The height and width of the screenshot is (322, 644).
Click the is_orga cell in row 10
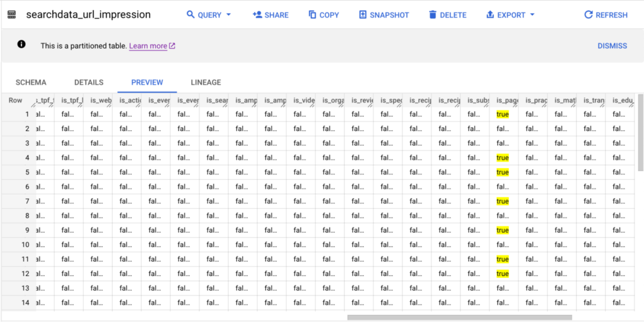[x=330, y=245]
